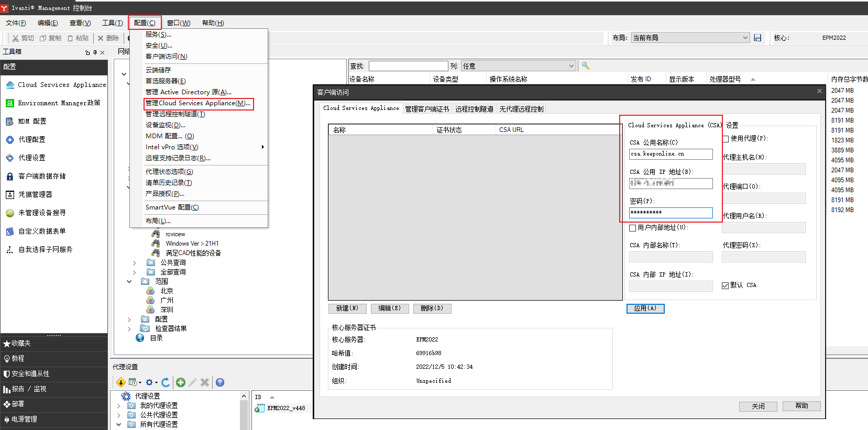868x430 pixels.
Task: Click the yellow download arrow icon
Action: [120, 382]
